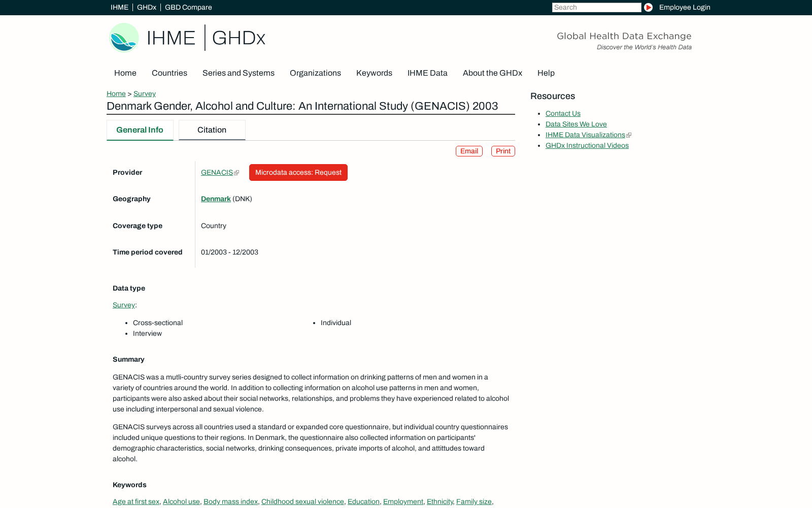812x508 pixels.
Task: Open GHDx link in top bar
Action: coord(147,7)
